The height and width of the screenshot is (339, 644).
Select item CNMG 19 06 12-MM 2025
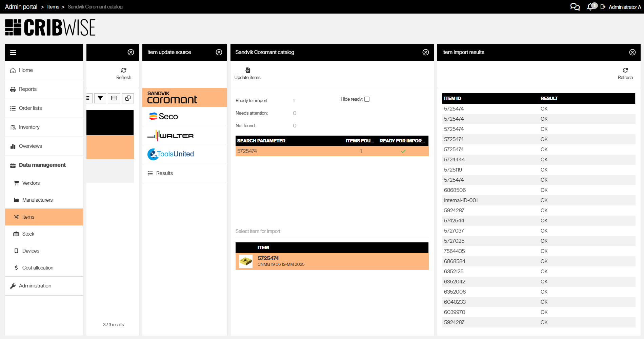coord(332,261)
